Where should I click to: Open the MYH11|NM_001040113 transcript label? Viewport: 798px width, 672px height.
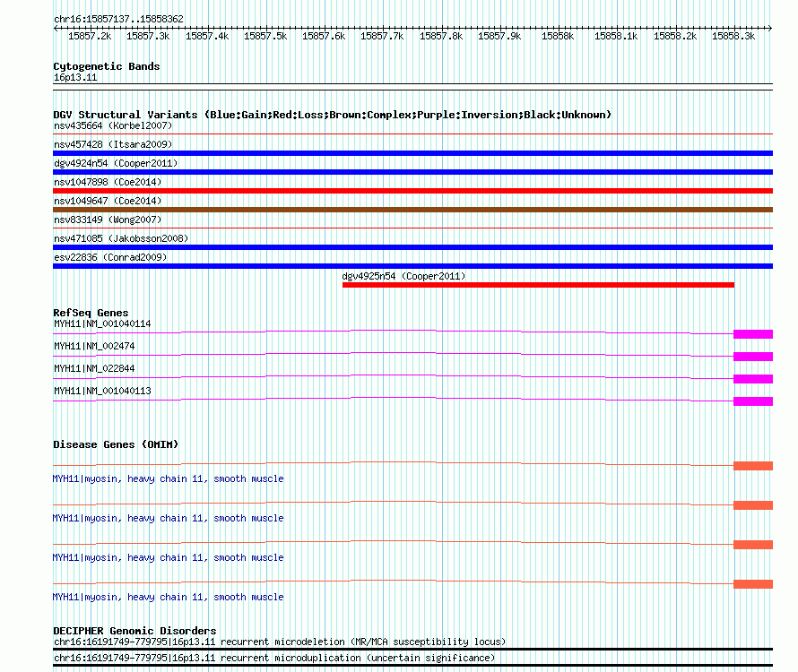(x=102, y=391)
